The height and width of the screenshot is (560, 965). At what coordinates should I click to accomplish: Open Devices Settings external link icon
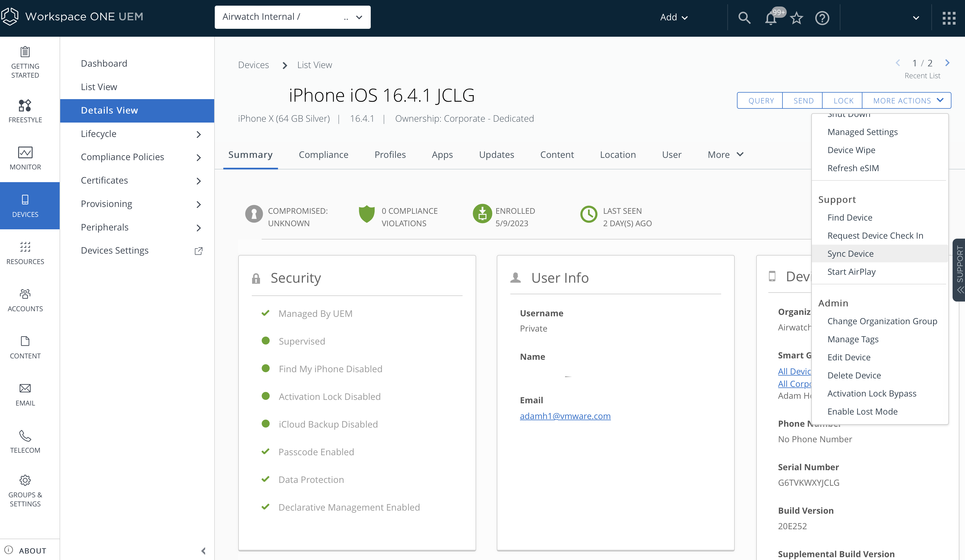coord(198,251)
